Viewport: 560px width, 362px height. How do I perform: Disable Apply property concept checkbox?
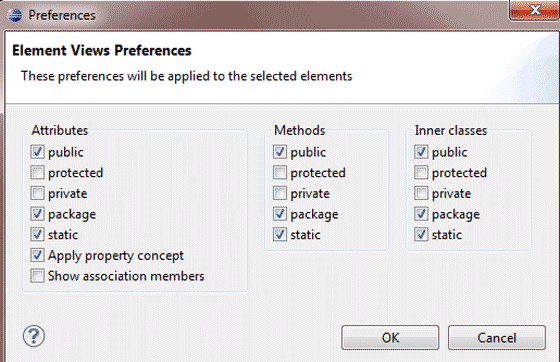37,255
